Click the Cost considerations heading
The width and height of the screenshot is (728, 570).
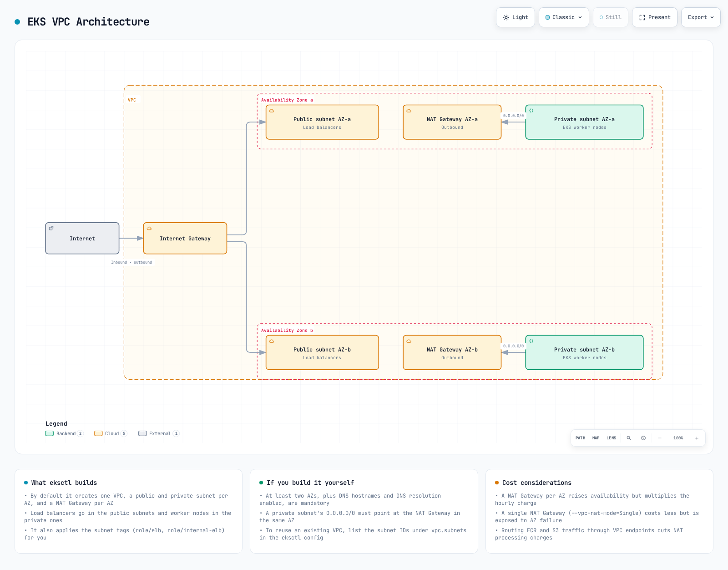[x=537, y=483]
